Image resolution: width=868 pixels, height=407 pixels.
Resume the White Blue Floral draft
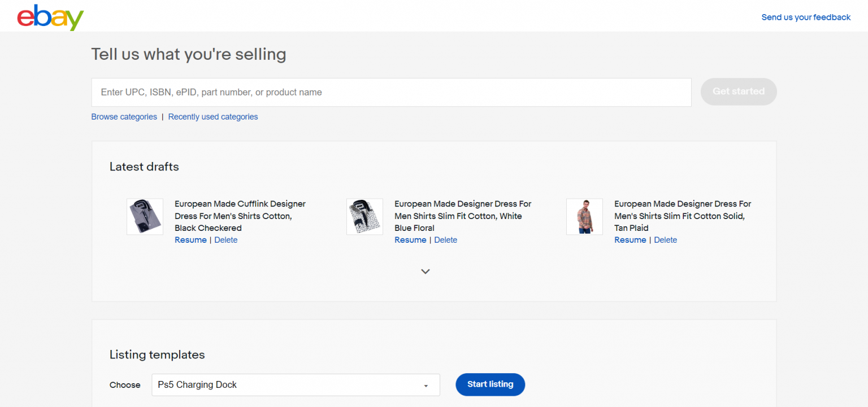coord(410,240)
